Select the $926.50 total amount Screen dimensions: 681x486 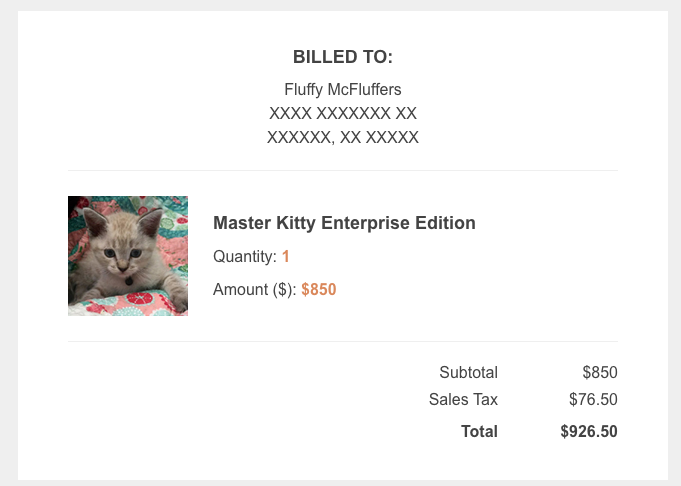(x=589, y=432)
